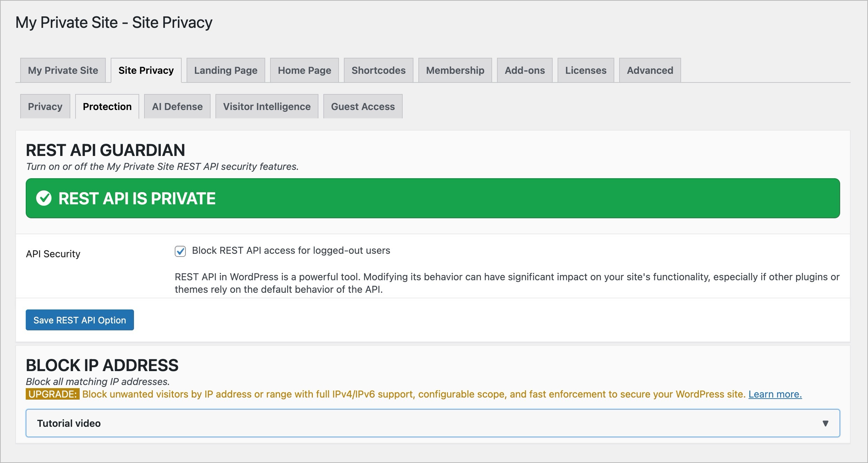Click the Save REST API Option button
868x463 pixels.
[80, 320]
